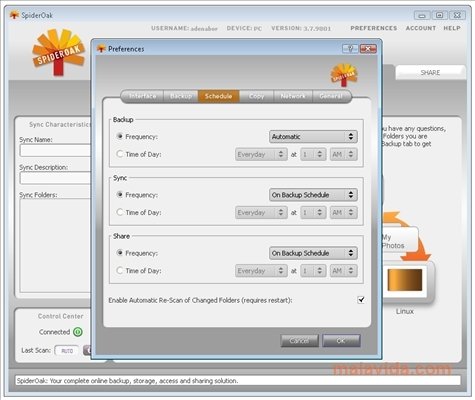Open Share frequency On Backup Schedule dropdown

(x=313, y=253)
